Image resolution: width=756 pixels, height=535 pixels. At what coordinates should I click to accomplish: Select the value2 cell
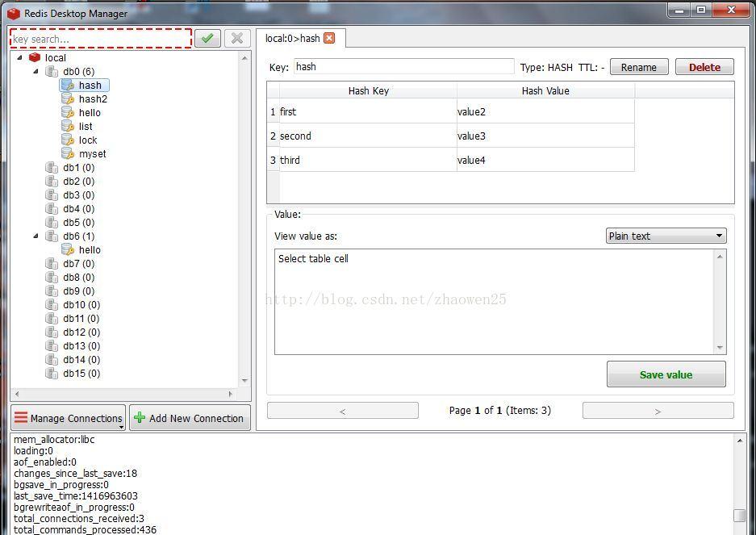coord(545,111)
